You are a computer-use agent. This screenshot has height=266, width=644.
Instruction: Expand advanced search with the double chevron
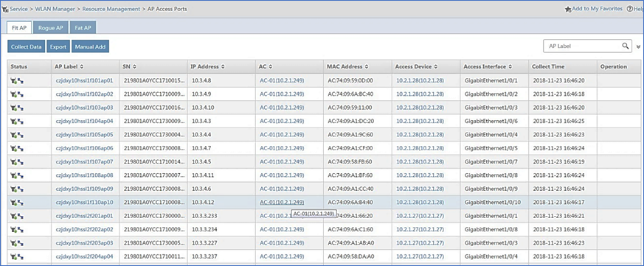(x=638, y=46)
